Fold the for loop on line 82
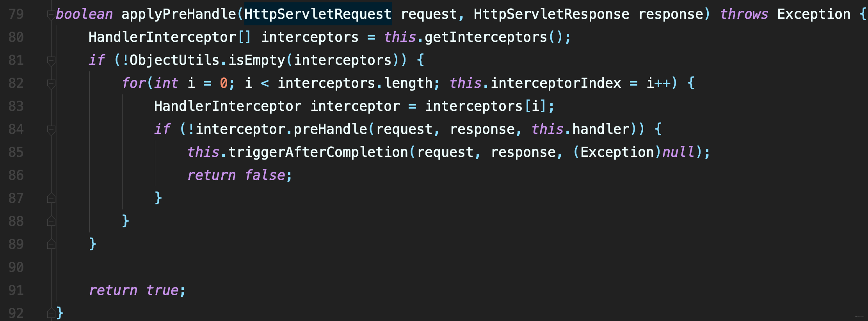868x321 pixels. 51,83
